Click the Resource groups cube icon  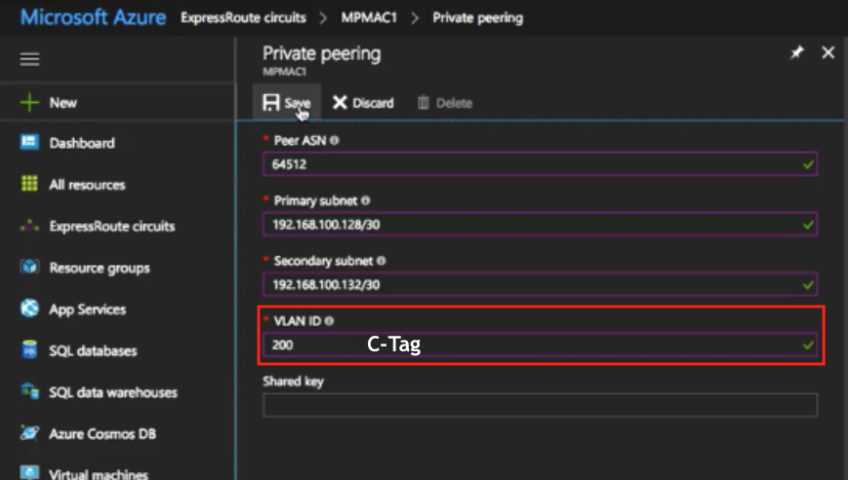[x=29, y=267]
